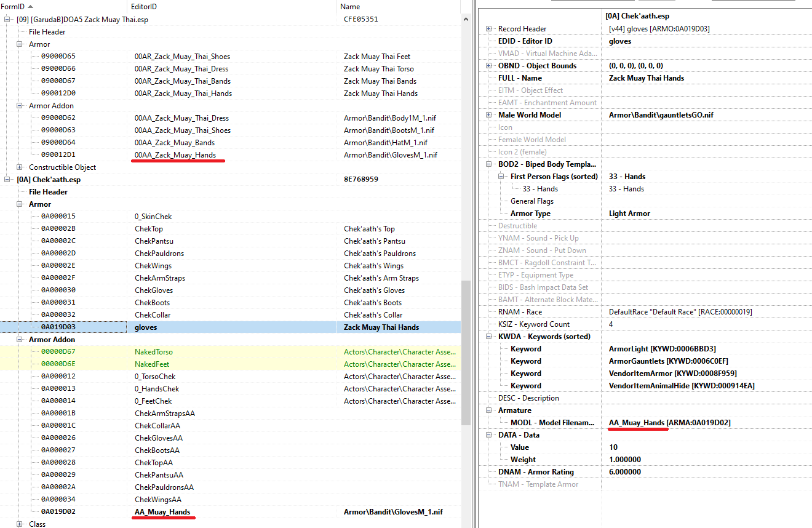Click the Weight value 1.000000
This screenshot has width=812, height=528.
coord(625,460)
